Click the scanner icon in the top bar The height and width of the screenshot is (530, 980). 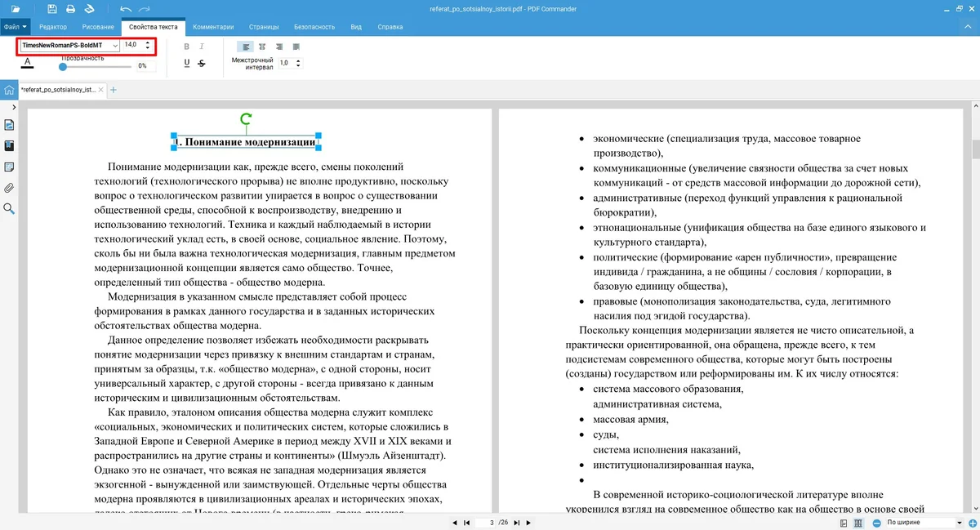tap(89, 9)
